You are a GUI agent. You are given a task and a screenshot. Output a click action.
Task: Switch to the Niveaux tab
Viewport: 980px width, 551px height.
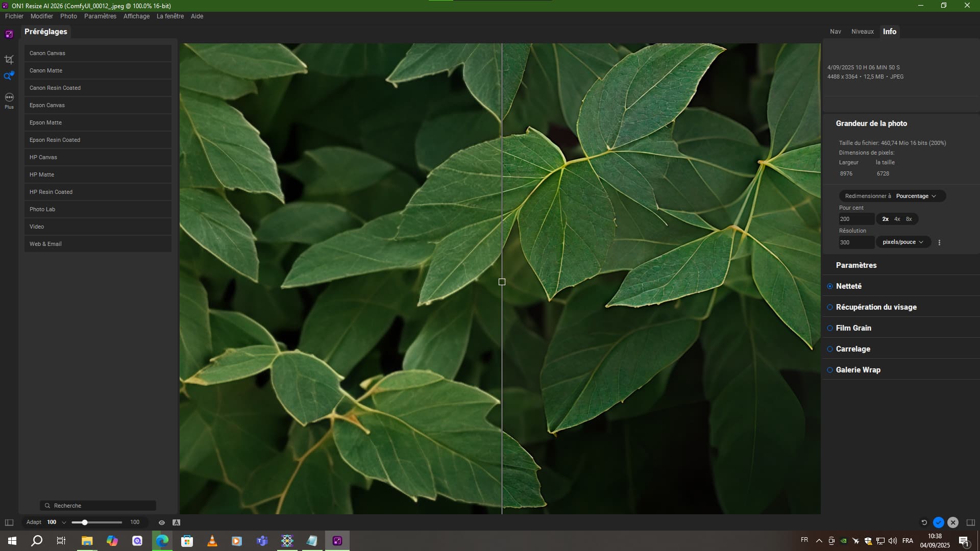click(x=862, y=32)
